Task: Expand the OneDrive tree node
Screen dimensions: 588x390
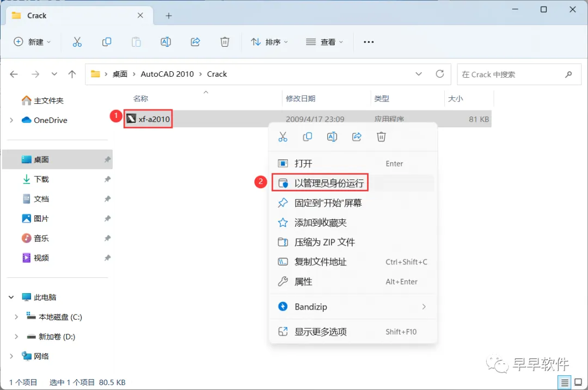Action: point(11,120)
